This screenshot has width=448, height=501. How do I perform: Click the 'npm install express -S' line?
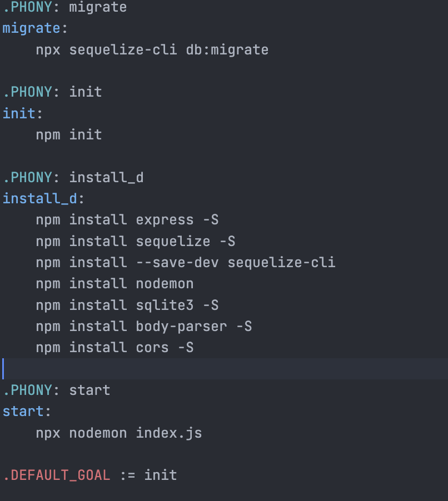(127, 220)
